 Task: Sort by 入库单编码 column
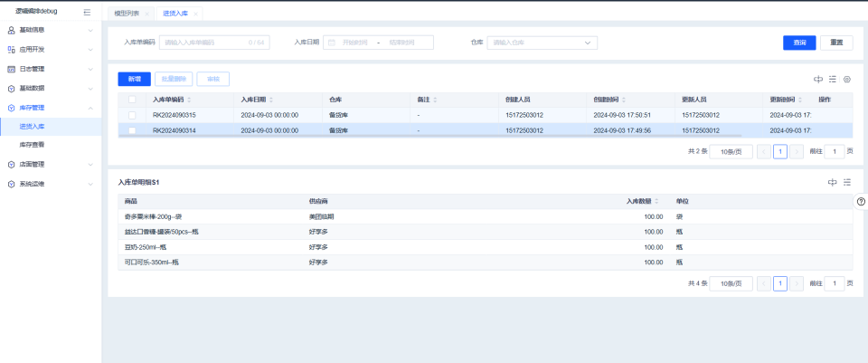(x=189, y=100)
